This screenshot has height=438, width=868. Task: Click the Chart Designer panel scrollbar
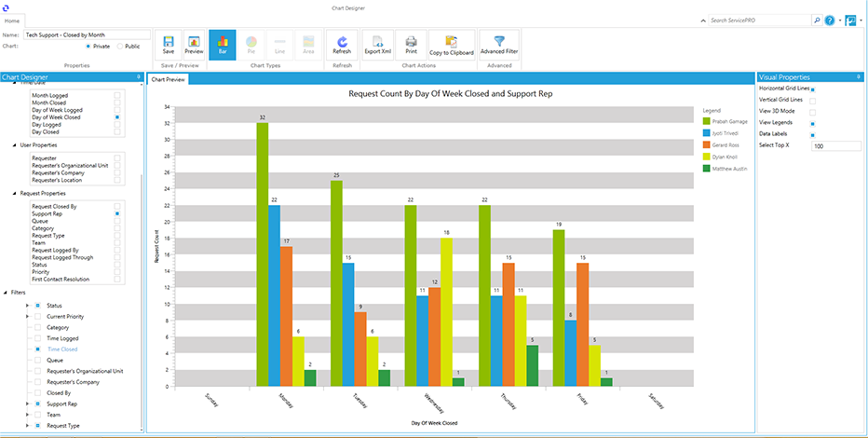tap(142, 302)
